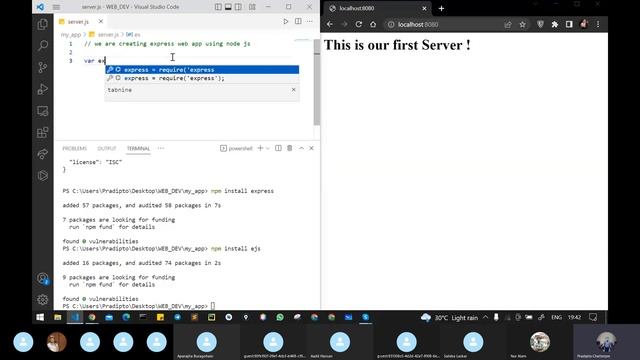Toggle panel layout button in title bar
Viewport: 640px width, 360px height.
click(x=228, y=7)
